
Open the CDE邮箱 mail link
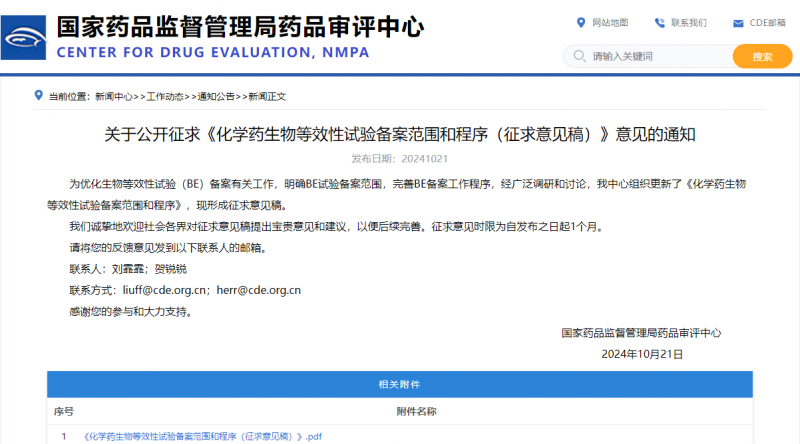[x=769, y=23]
